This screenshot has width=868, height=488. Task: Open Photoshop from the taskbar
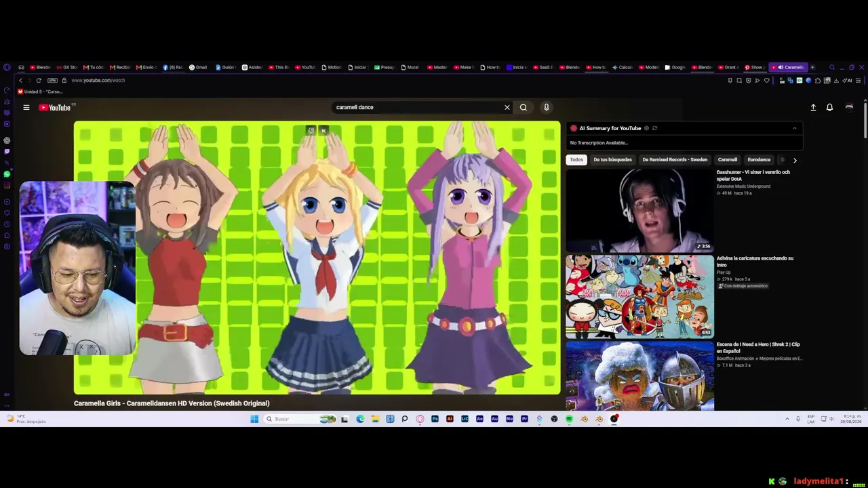point(435,419)
